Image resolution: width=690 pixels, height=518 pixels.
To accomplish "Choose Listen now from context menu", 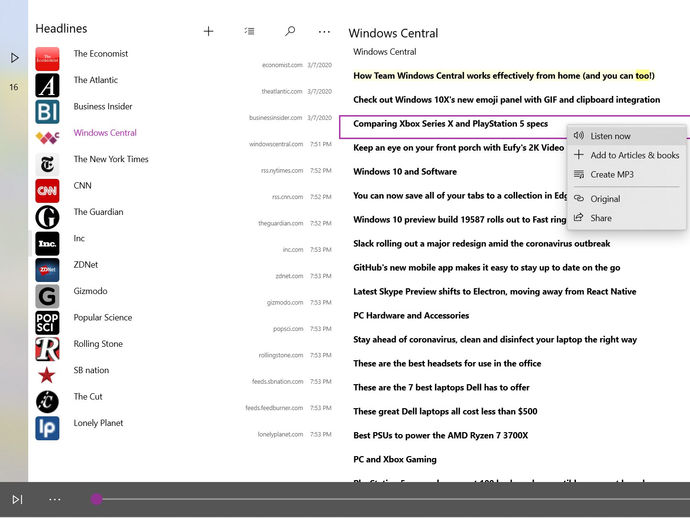I will [627, 136].
